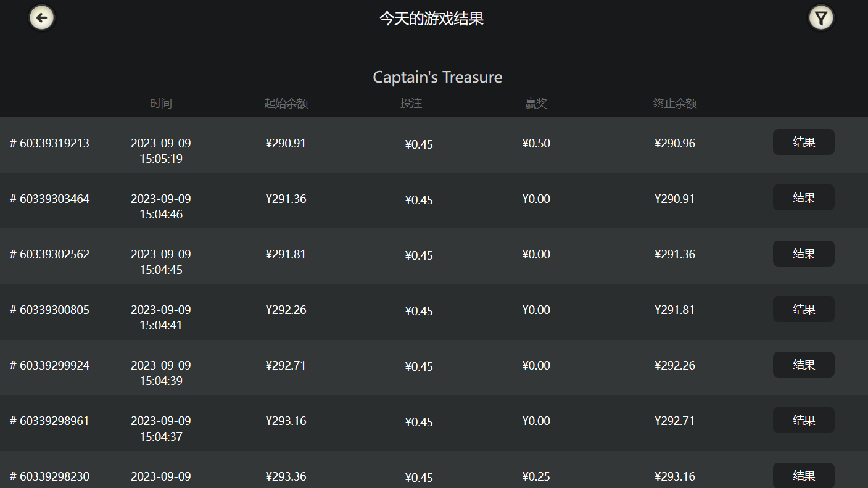Click the 终止余额 column header
Image resolution: width=868 pixels, height=488 pixels.
[675, 104]
